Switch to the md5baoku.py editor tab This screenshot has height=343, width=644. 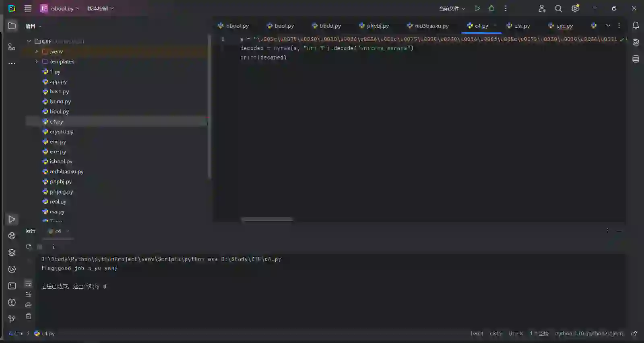pyautogui.click(x=428, y=26)
